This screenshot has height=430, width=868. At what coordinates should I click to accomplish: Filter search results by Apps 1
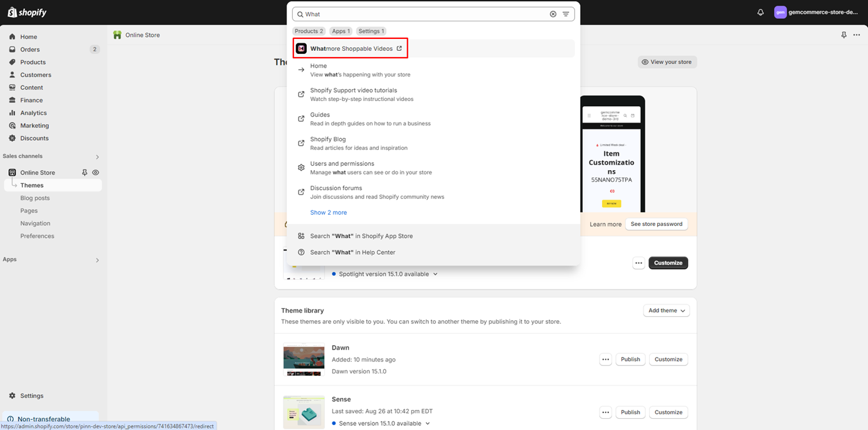(341, 31)
